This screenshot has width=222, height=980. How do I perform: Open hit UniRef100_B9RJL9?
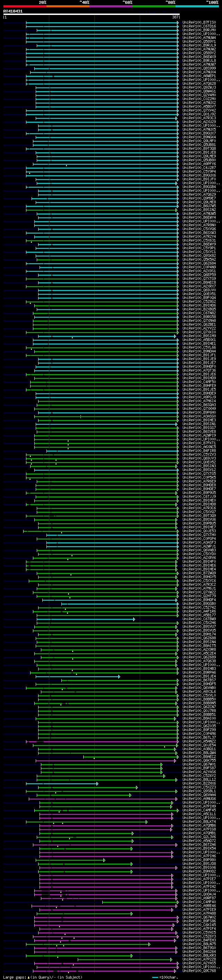click(199, 45)
